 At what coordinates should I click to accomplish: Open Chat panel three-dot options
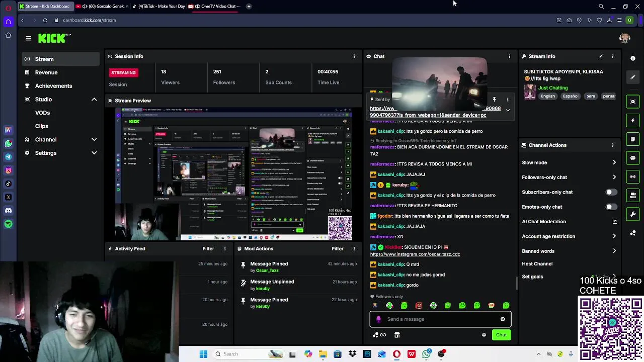coord(509,56)
